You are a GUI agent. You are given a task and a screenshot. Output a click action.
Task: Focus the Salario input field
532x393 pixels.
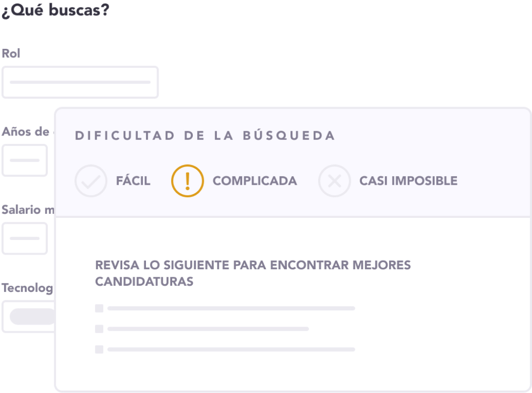25,239
